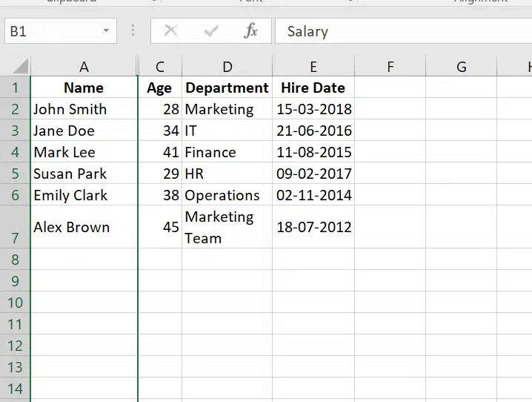The width and height of the screenshot is (532, 402).
Task: Select column F header
Action: [390, 66]
